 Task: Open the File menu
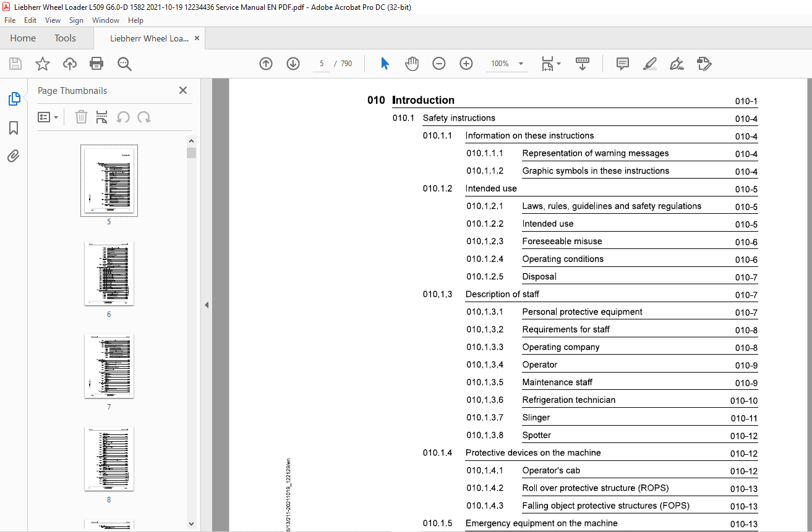pos(10,20)
